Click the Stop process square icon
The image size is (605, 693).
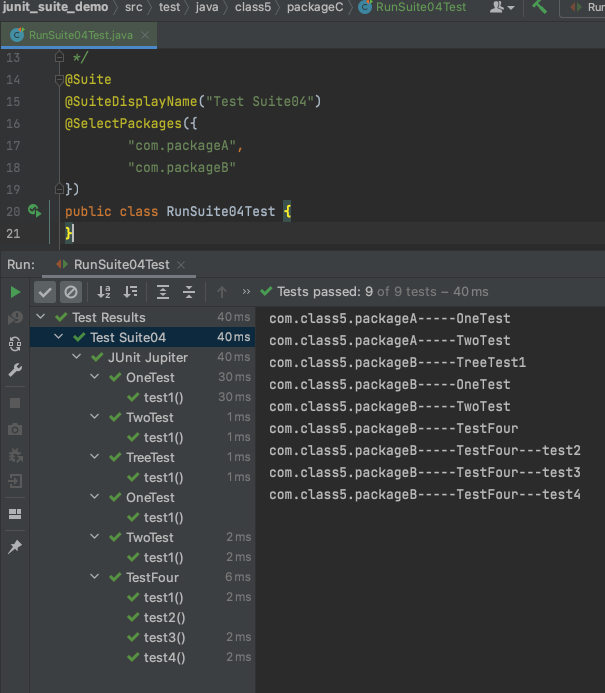(15, 403)
